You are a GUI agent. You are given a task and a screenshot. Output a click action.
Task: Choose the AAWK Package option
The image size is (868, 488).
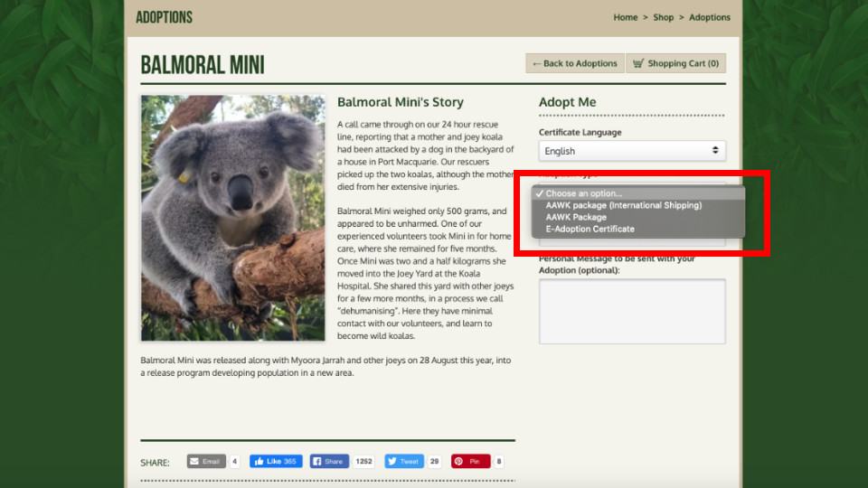(576, 217)
